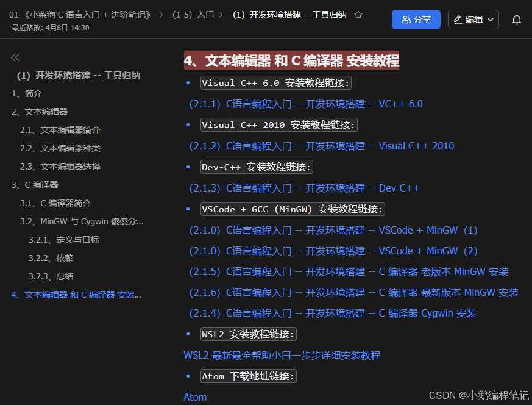Image resolution: width=532 pixels, height=405 pixels.
Task: Click the 分享 share button
Action: click(x=416, y=20)
